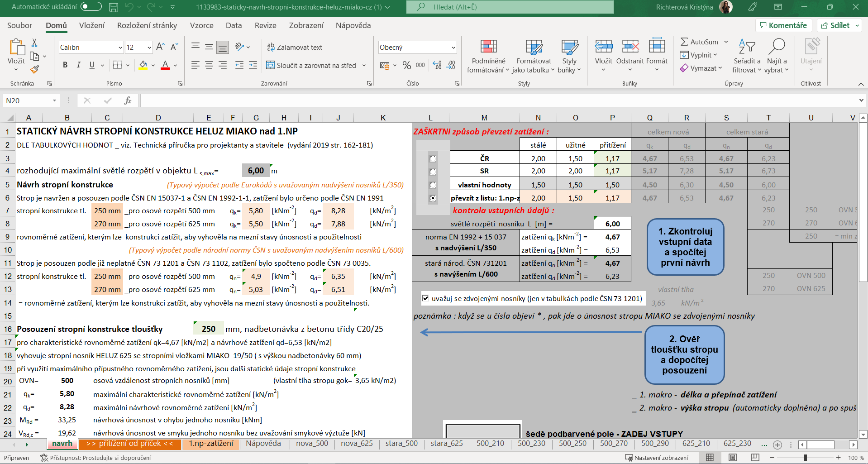Click the Save icon in title bar
This screenshot has width=868, height=464.
point(114,7)
